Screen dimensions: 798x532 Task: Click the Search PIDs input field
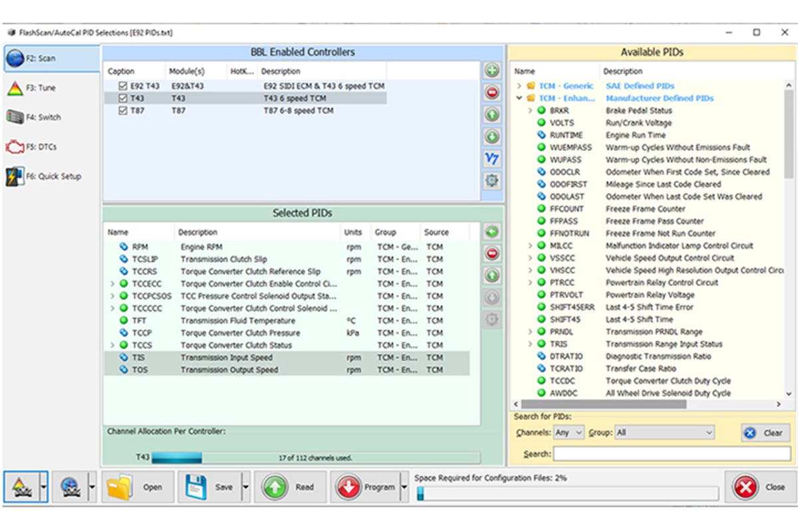pyautogui.click(x=672, y=454)
